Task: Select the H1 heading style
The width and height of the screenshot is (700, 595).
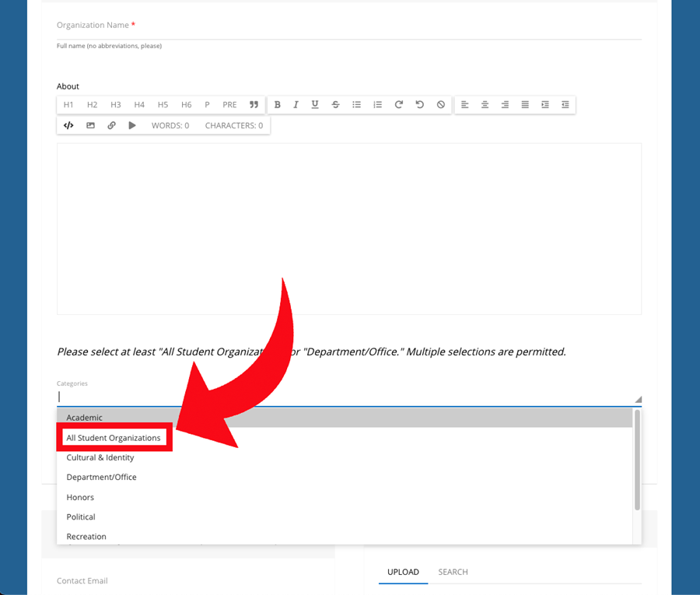Action: tap(68, 105)
